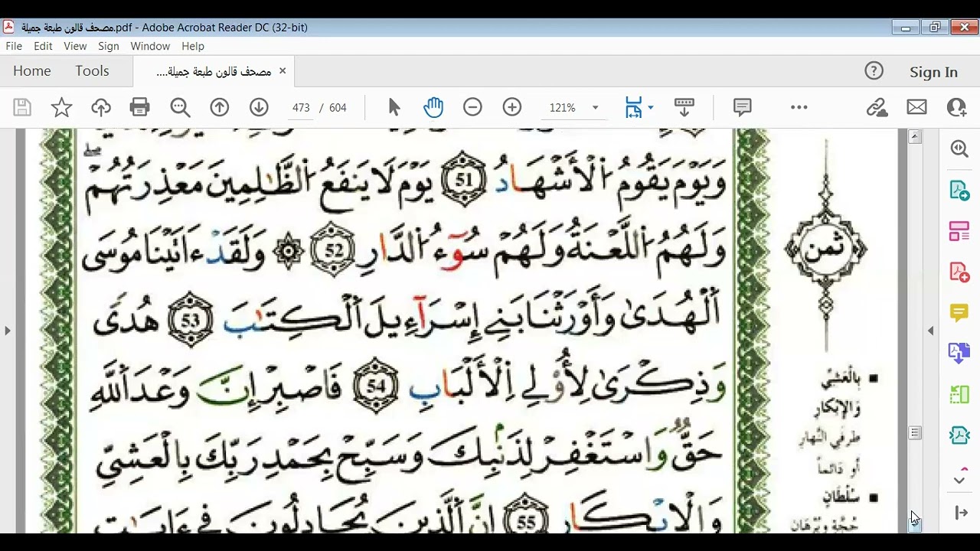Image resolution: width=980 pixels, height=551 pixels.
Task: Open Create PDF tool
Action: click(959, 272)
